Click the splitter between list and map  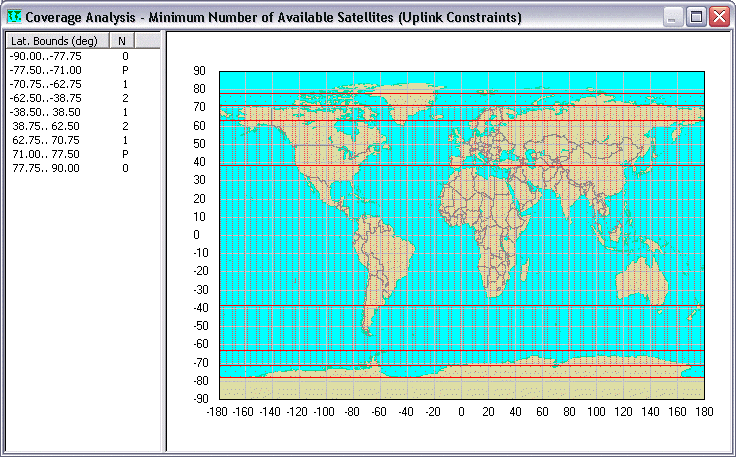tap(165, 240)
